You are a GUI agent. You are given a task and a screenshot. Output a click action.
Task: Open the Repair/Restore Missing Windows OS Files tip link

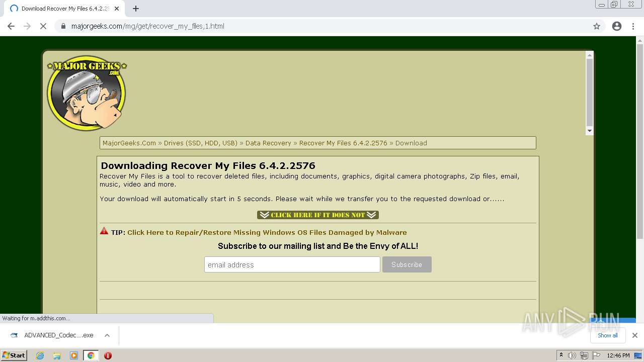(x=267, y=232)
